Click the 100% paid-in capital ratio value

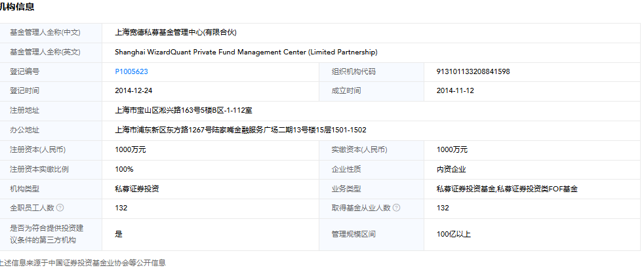click(124, 169)
